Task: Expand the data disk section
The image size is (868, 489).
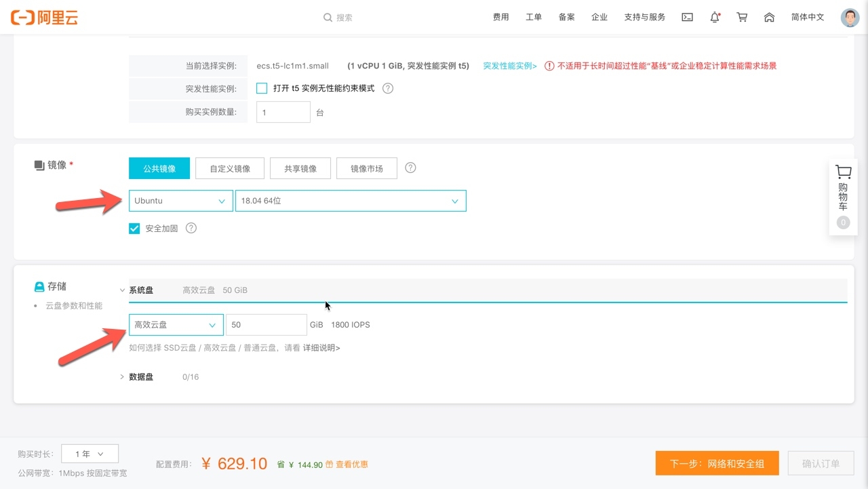Action: pyautogui.click(x=123, y=377)
